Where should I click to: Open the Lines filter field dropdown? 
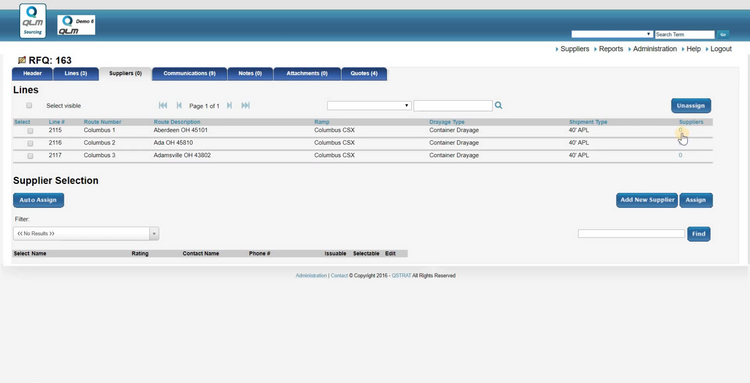coord(369,105)
